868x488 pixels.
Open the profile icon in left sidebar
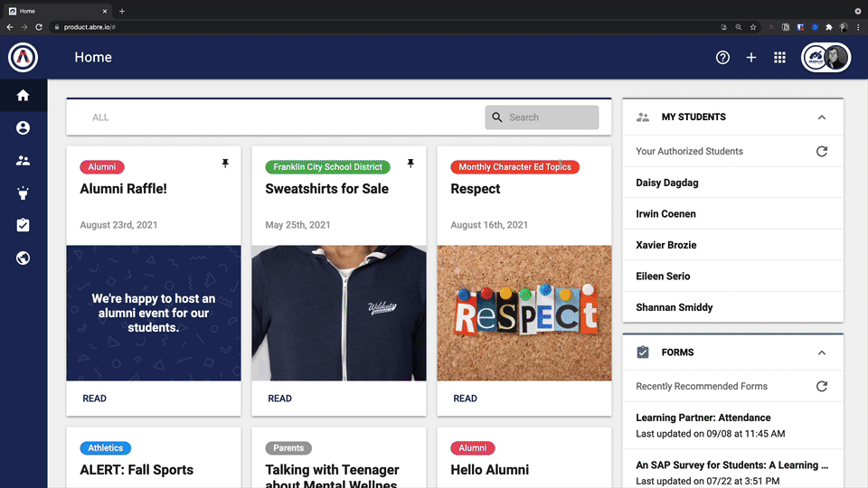click(24, 128)
